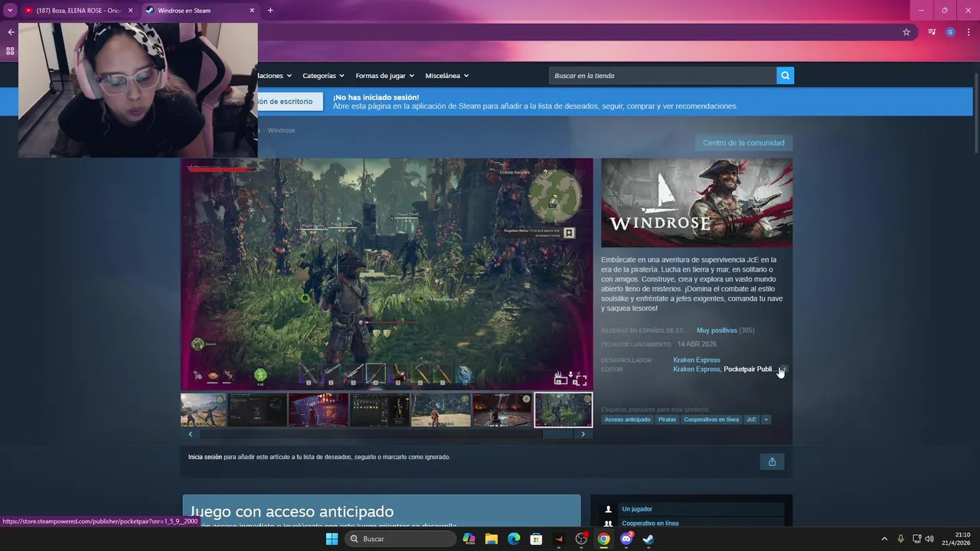Click the Windrose capsule header image
This screenshot has height=551, width=980.
[697, 203]
